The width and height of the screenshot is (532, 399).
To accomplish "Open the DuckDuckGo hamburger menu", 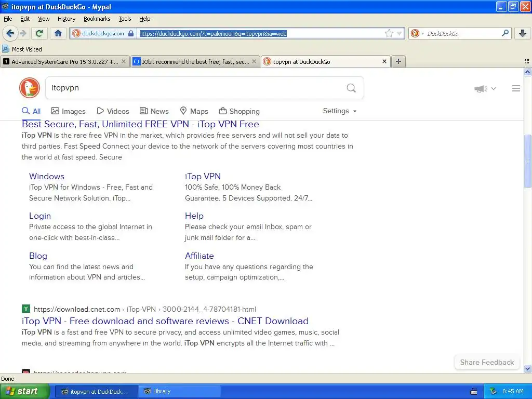I will coord(516,88).
